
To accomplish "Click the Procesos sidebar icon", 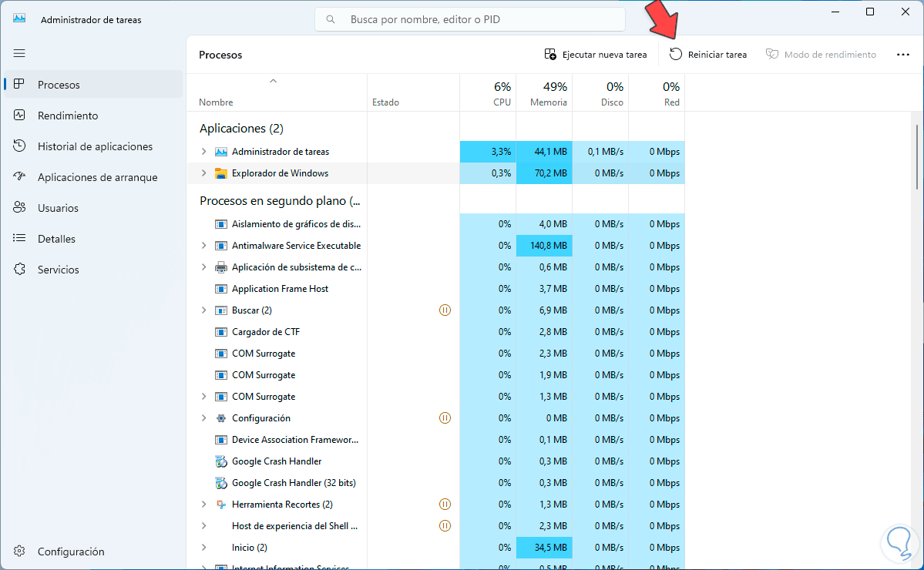I will (19, 84).
